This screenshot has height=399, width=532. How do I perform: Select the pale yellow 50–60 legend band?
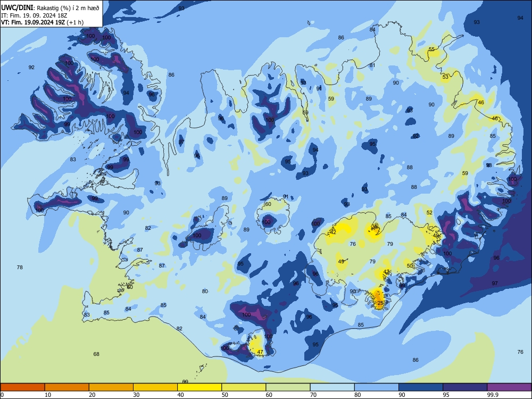click(x=244, y=387)
